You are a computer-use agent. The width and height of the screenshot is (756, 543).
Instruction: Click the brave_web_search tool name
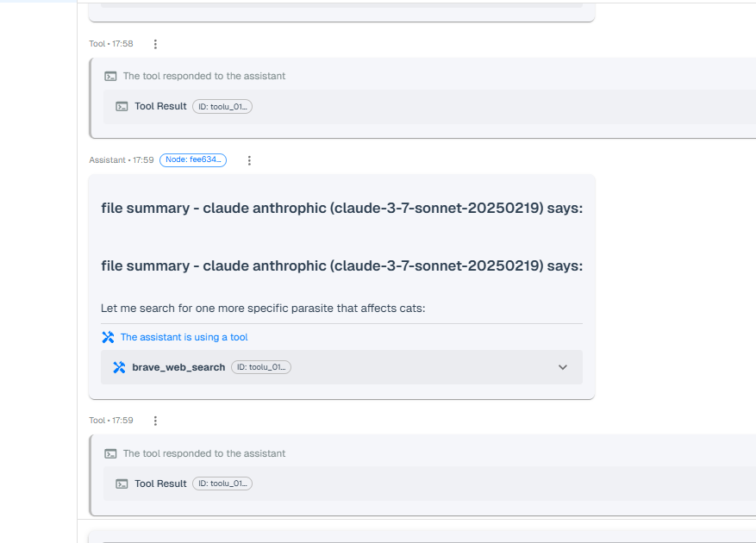point(178,367)
